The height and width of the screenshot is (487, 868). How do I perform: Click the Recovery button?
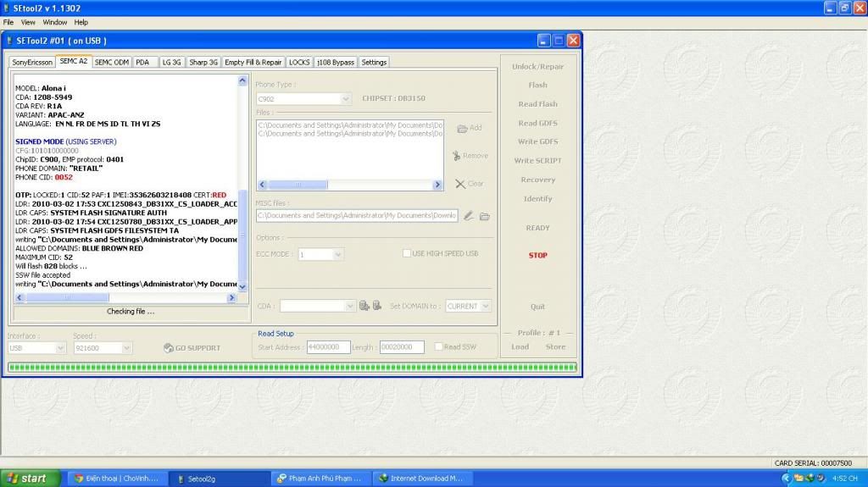(538, 180)
